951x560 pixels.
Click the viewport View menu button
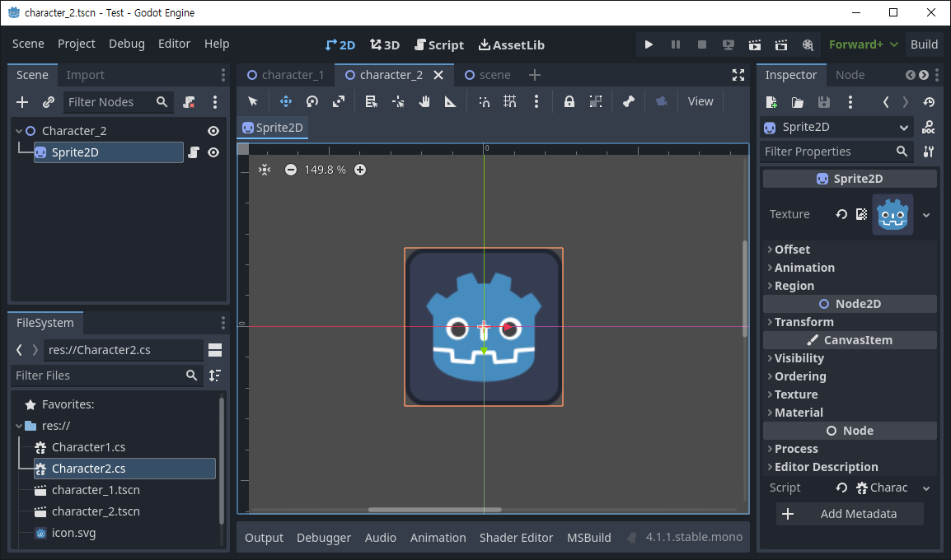[x=700, y=102]
